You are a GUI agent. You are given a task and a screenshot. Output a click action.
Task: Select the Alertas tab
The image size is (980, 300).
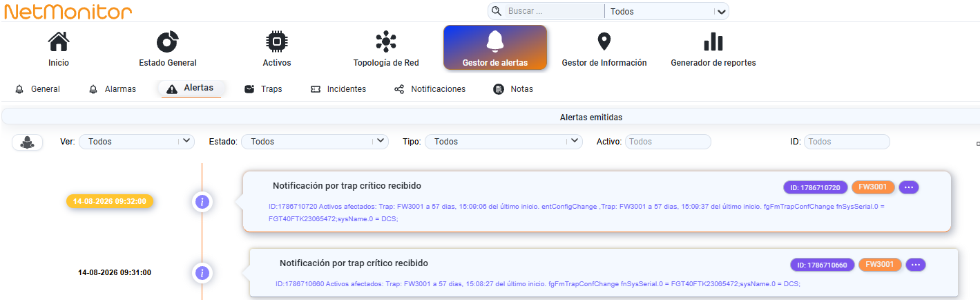(x=191, y=88)
